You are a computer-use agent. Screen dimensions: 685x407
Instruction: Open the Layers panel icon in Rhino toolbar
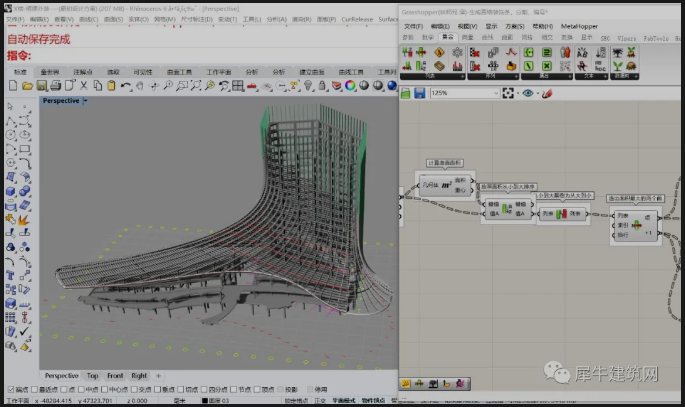(x=336, y=86)
